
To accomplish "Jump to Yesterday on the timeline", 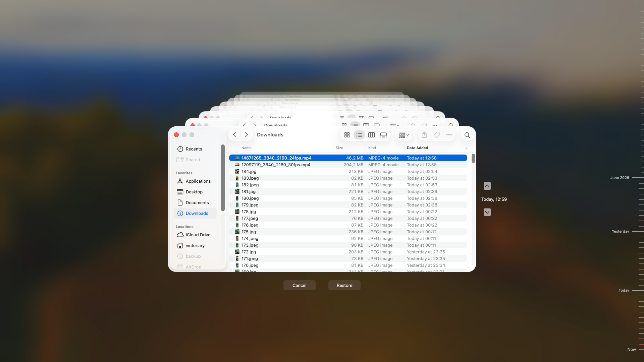I will pyautogui.click(x=620, y=231).
